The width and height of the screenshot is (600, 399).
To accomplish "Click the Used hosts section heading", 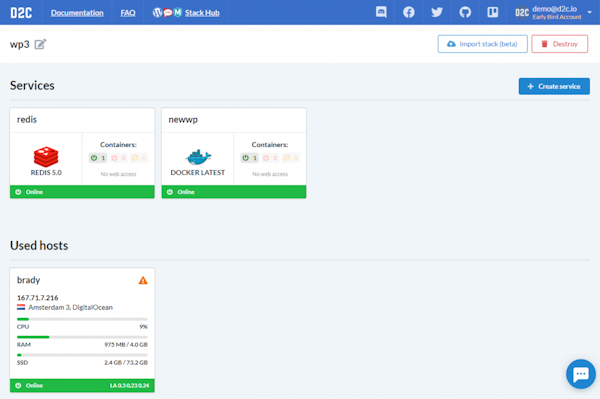I will pos(39,245).
